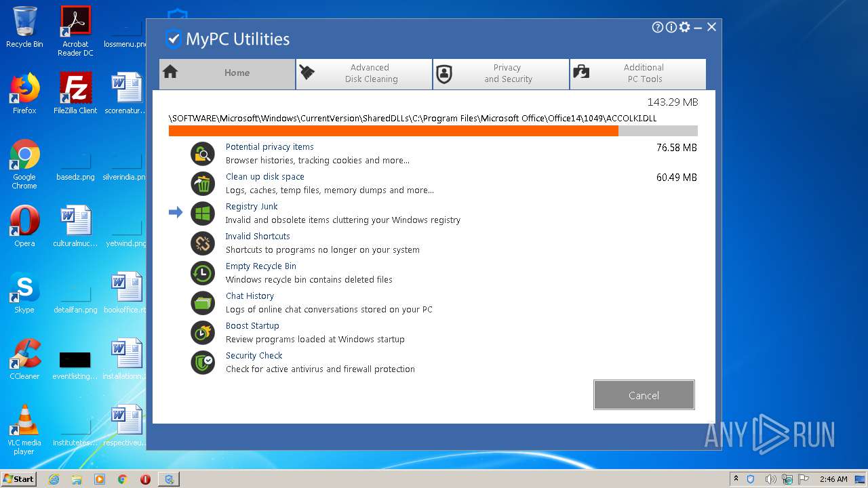Open the About info icon
This screenshot has width=868, height=488.
coord(671,27)
